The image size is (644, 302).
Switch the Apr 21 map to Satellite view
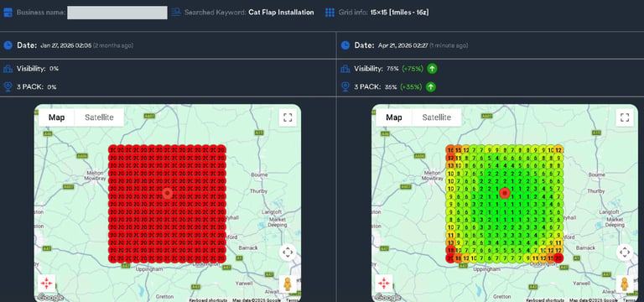pos(437,117)
